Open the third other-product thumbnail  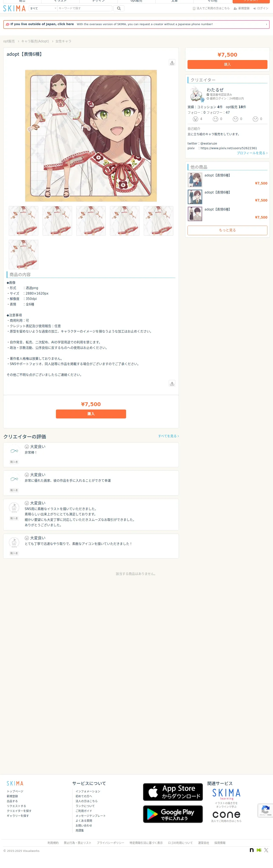tap(195, 214)
